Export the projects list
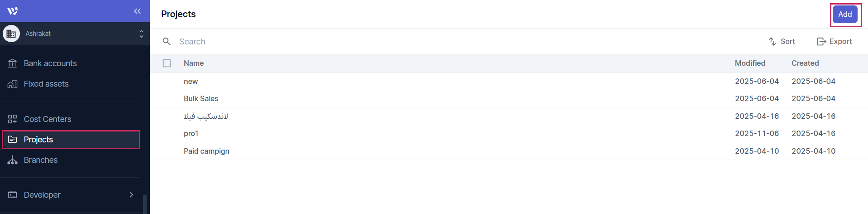Viewport: 868px width, 214px height. tap(834, 42)
